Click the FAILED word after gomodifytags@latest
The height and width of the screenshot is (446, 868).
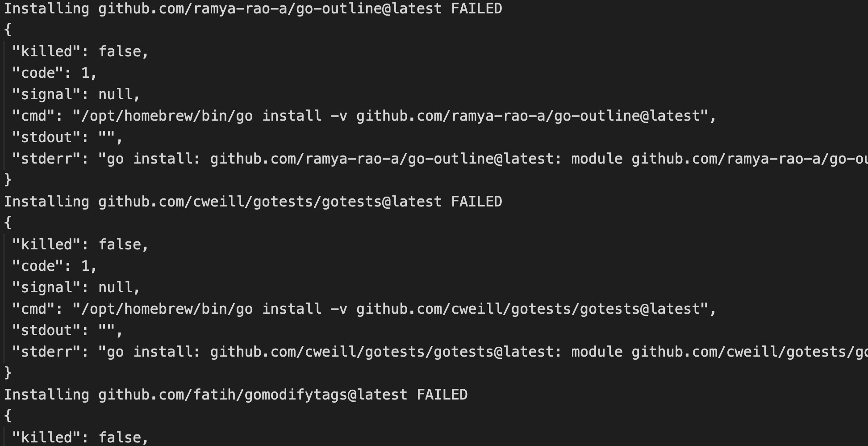coord(442,395)
